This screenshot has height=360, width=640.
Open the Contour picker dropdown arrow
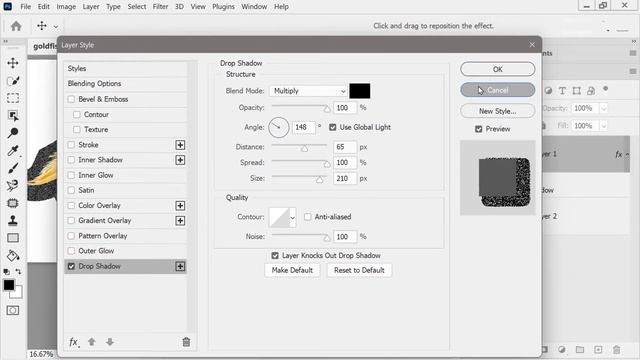click(292, 218)
